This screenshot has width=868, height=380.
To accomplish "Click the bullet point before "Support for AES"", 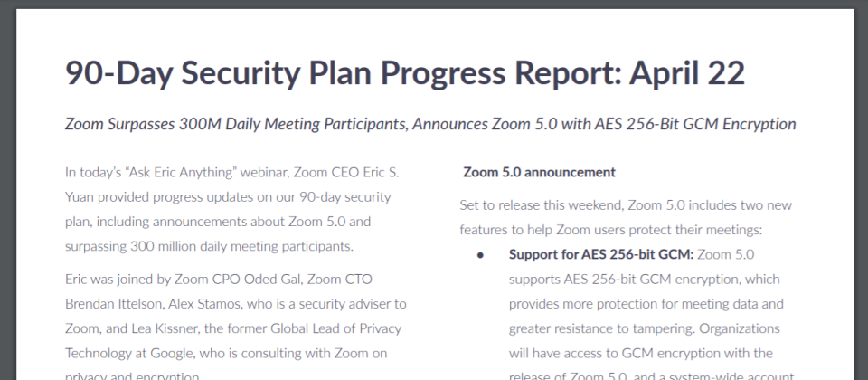I will coord(480,255).
